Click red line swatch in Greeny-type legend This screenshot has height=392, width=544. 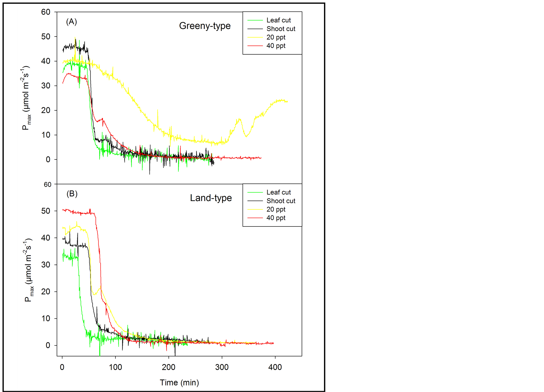coord(255,46)
